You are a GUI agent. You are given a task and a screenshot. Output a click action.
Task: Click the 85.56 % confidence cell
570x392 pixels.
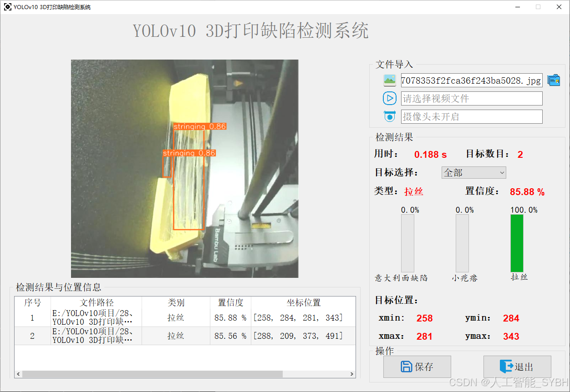[x=230, y=336]
